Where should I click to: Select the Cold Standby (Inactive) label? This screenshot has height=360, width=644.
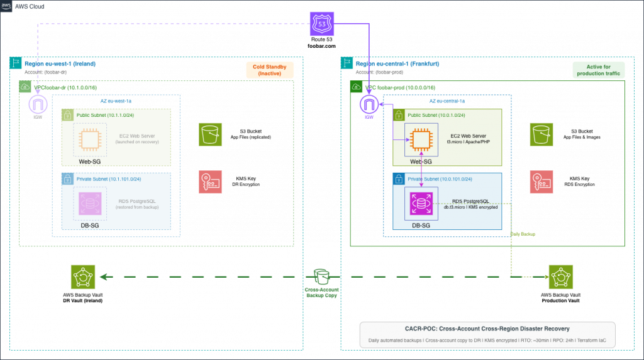pyautogui.click(x=269, y=70)
